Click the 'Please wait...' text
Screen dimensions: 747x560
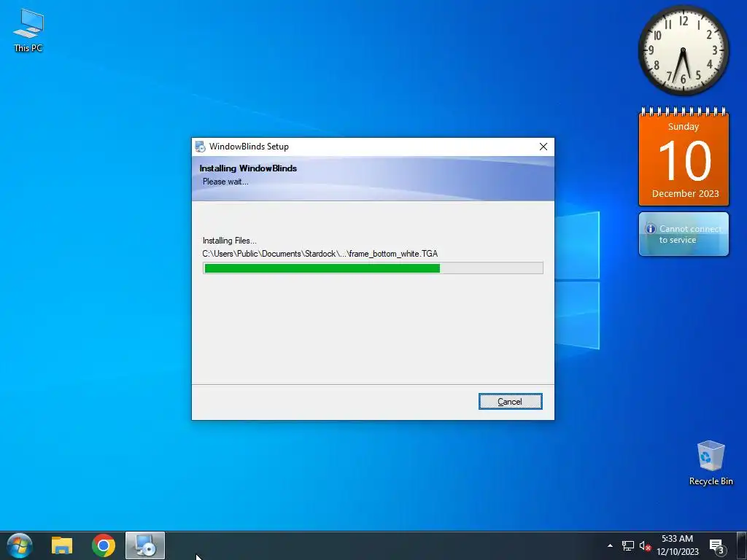(225, 182)
